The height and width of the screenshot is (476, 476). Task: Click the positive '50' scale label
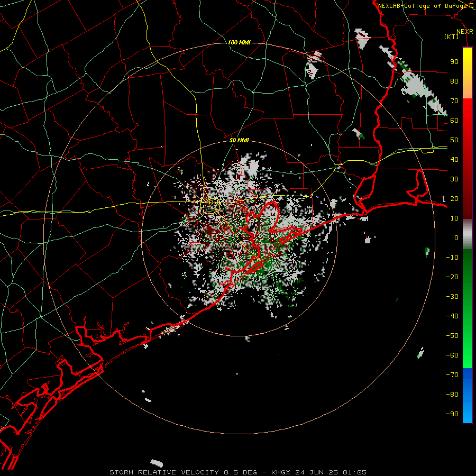(x=454, y=140)
